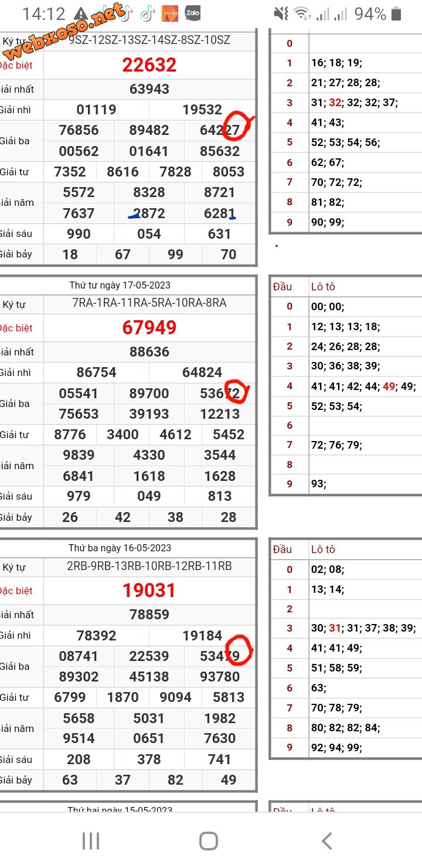Screen dimensions: 422x868
Task: Tap second prize number 19532
Action: click(202, 110)
